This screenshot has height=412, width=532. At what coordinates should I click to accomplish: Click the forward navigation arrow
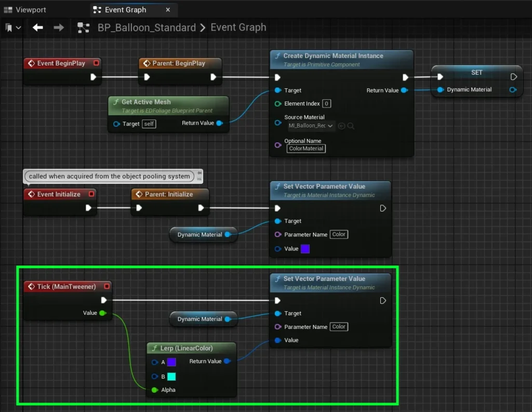tap(59, 28)
